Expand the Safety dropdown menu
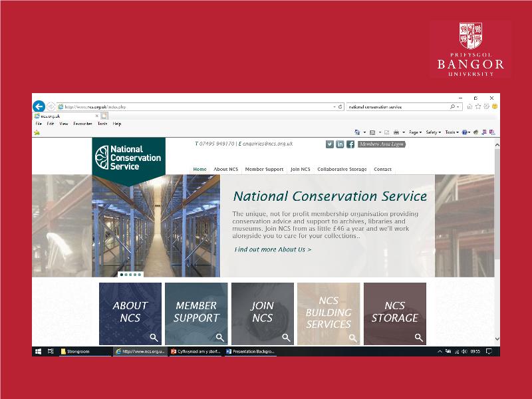532x399 pixels. pos(433,132)
